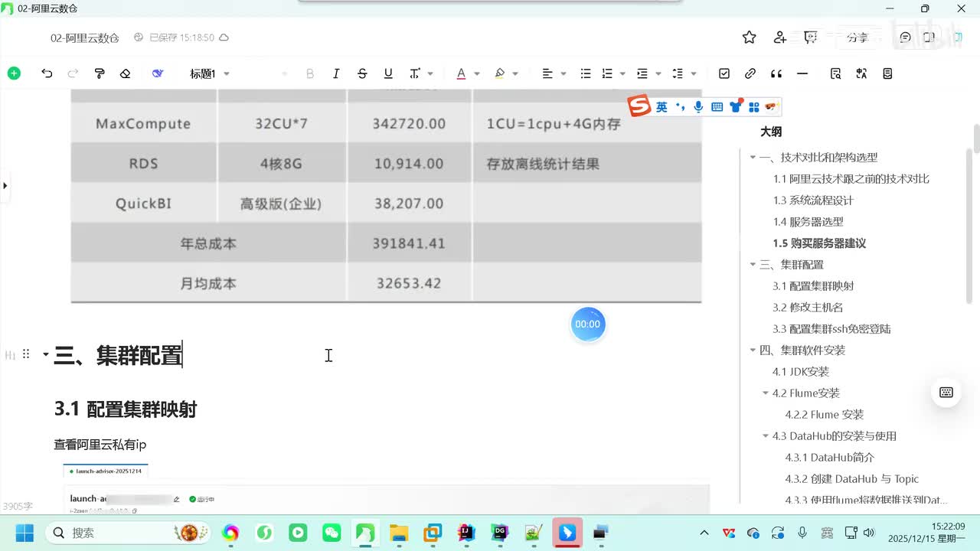This screenshot has width=980, height=551.
Task: Click the document title 02-阿里云数仓
Action: pos(85,37)
